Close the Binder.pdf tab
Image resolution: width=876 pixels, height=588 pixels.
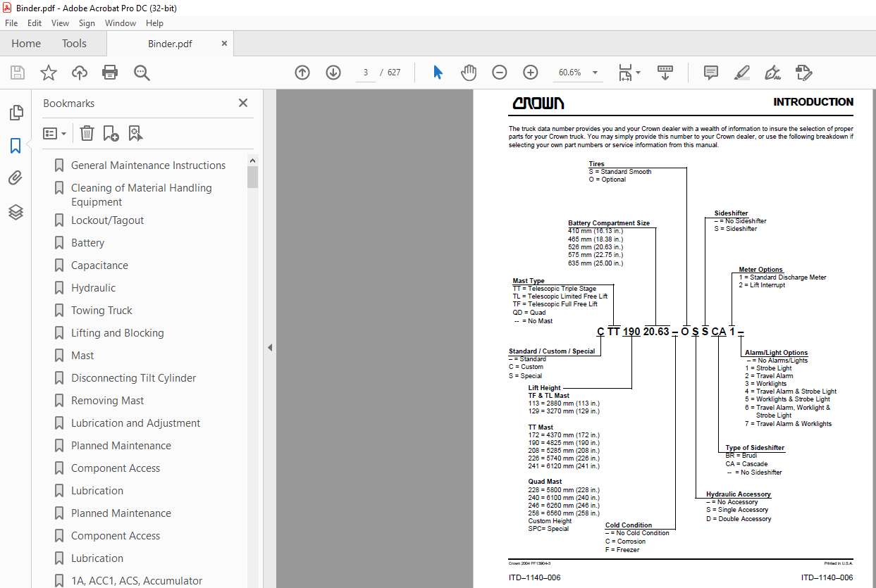click(224, 44)
